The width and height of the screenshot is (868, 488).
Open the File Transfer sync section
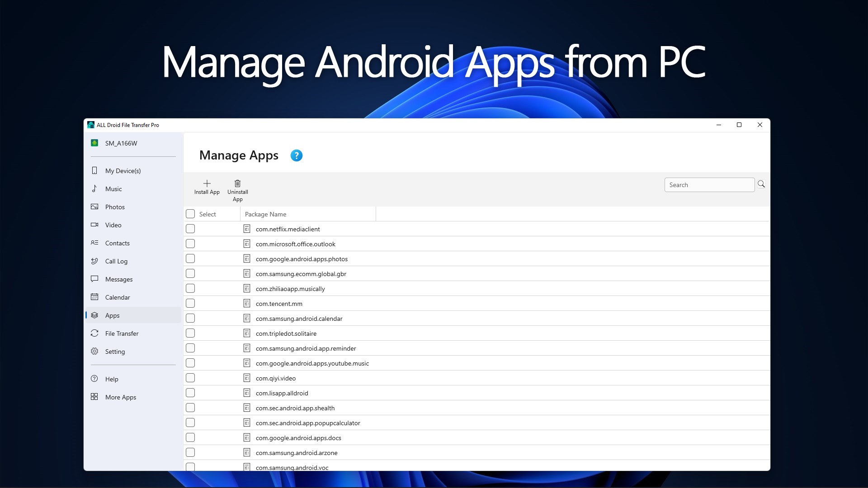122,333
